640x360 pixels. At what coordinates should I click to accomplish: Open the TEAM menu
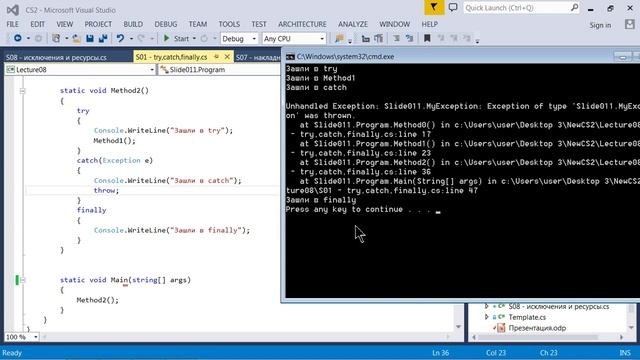tap(198, 24)
